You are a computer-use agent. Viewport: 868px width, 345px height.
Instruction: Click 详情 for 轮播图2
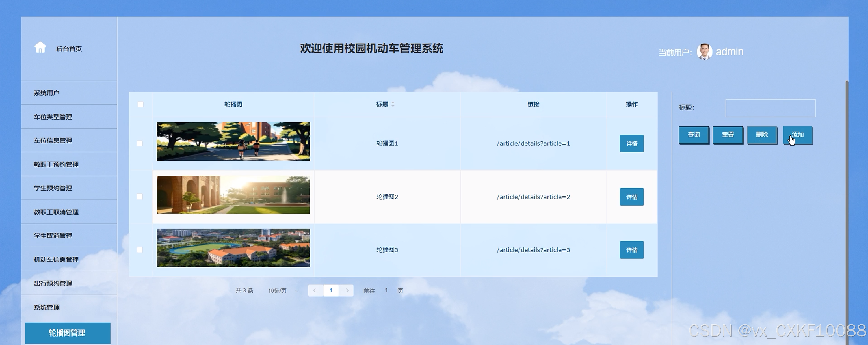[631, 197]
